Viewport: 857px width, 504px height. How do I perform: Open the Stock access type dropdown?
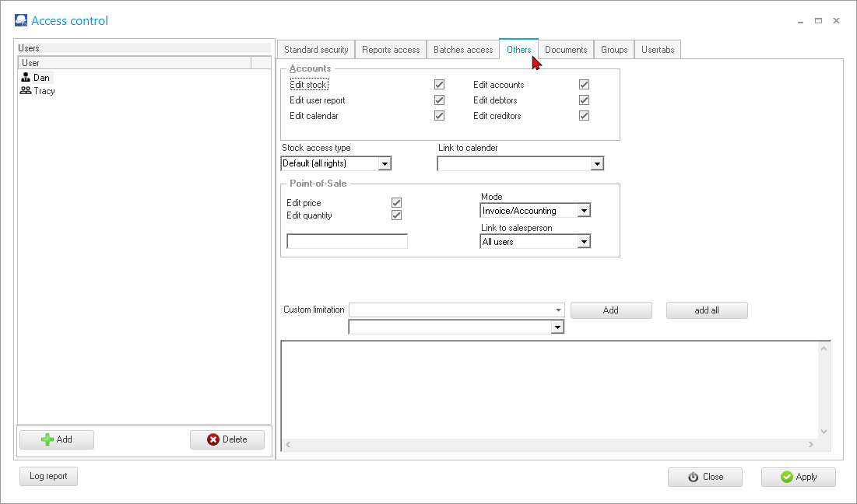tap(384, 164)
